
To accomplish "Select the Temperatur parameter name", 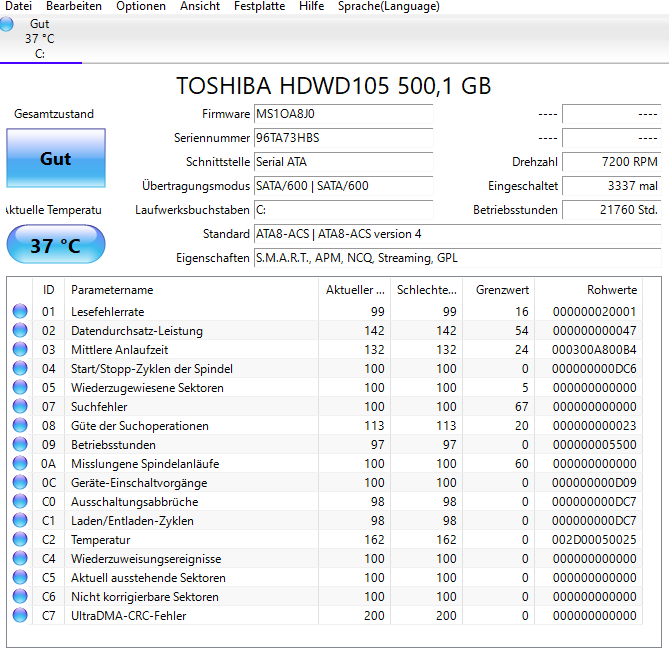I will 100,540.
